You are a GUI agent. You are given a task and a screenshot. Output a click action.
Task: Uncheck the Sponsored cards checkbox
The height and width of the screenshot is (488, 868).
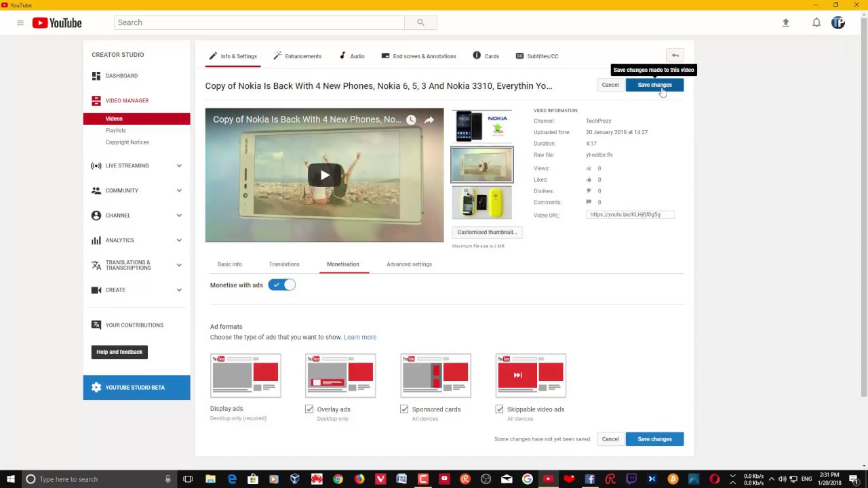[x=404, y=409]
